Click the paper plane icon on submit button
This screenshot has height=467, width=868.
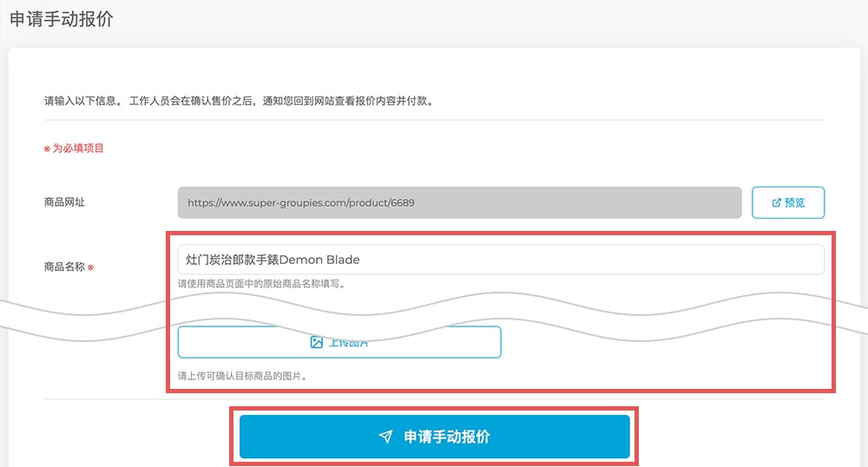[x=385, y=437]
